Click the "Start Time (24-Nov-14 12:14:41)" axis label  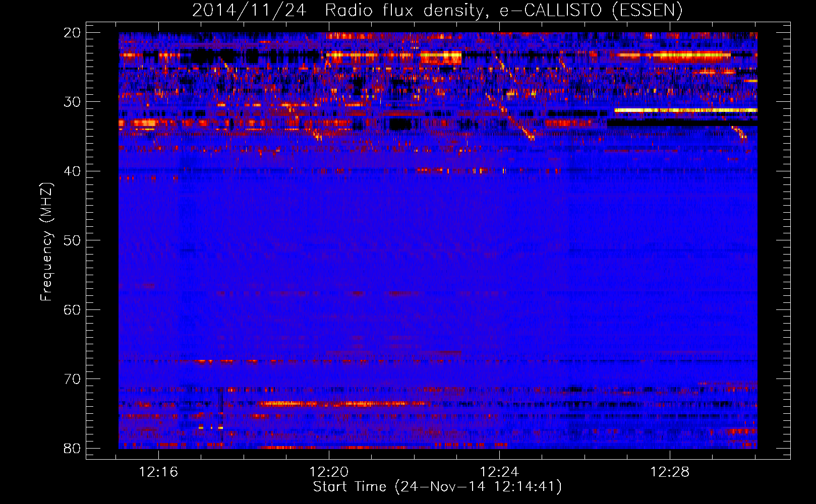[437, 487]
